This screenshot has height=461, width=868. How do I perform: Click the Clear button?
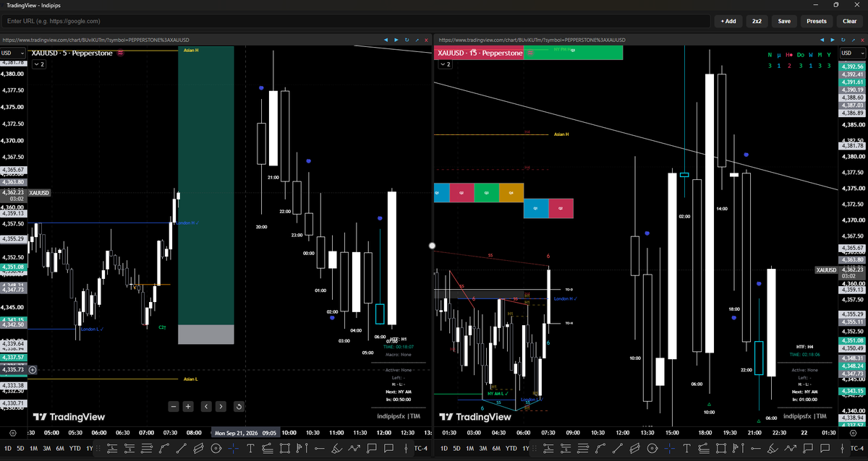tap(850, 21)
